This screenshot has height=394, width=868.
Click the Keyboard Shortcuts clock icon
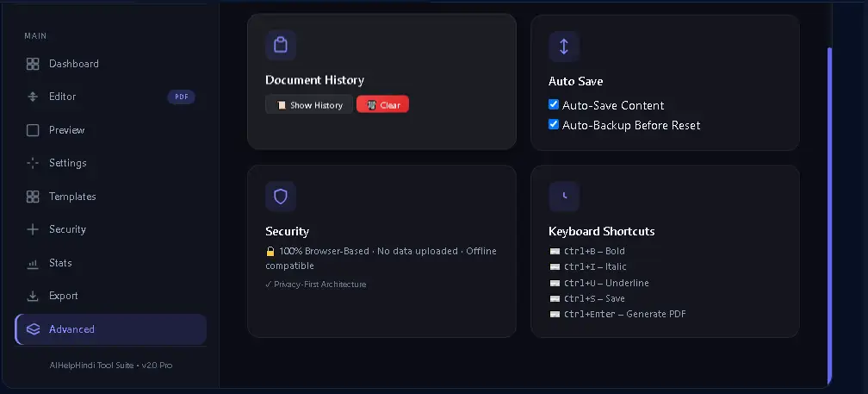pyautogui.click(x=564, y=197)
